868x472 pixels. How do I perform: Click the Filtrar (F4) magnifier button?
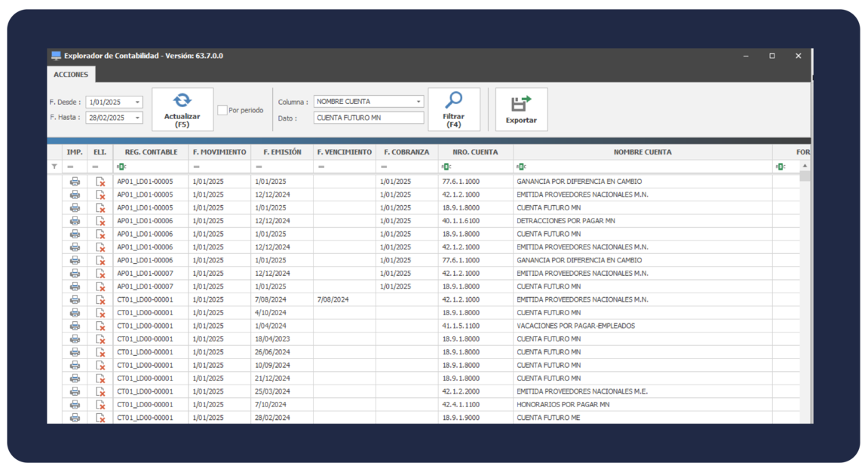click(453, 109)
